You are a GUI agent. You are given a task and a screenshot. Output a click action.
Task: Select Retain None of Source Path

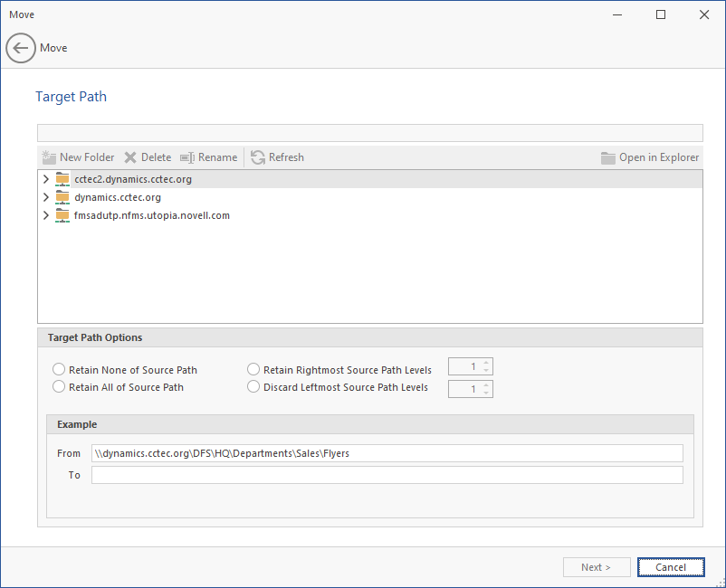pos(60,370)
